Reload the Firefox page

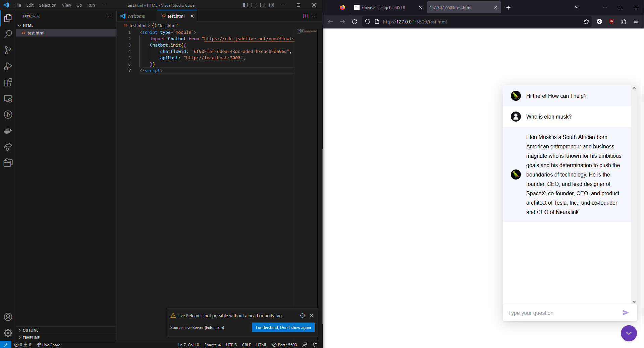tap(355, 22)
